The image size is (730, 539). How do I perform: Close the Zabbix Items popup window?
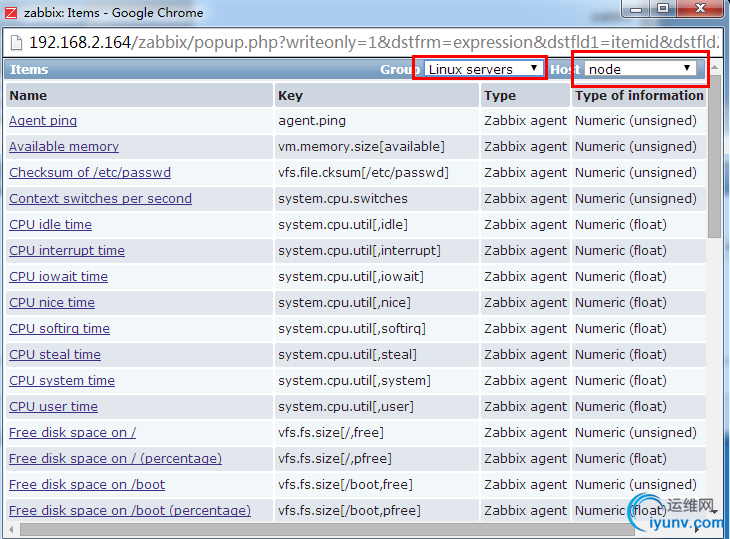[x=700, y=9]
